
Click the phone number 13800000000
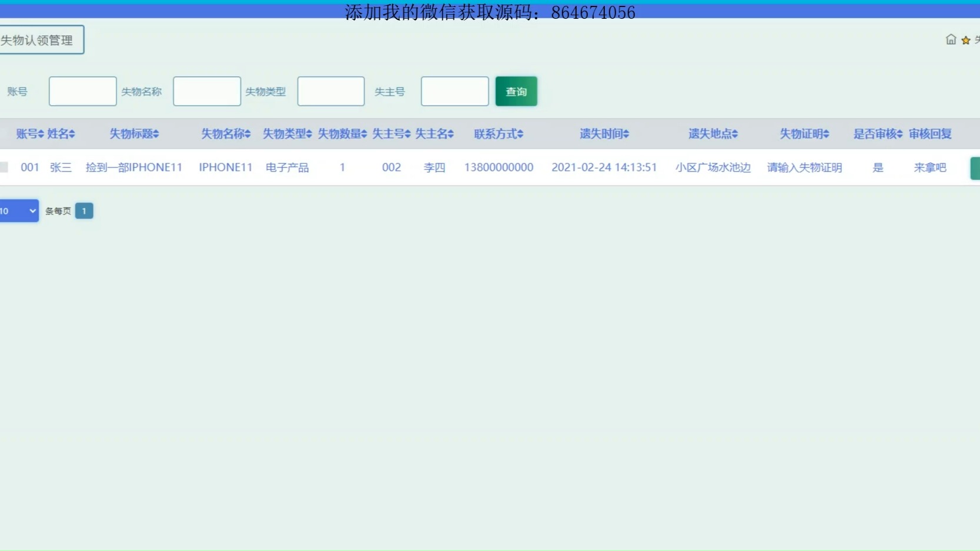[x=499, y=167]
